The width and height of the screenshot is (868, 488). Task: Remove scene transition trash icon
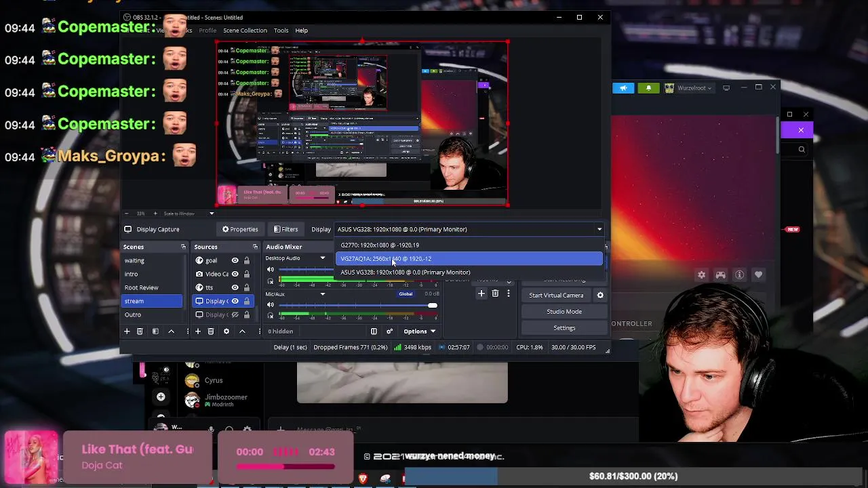[x=495, y=293]
